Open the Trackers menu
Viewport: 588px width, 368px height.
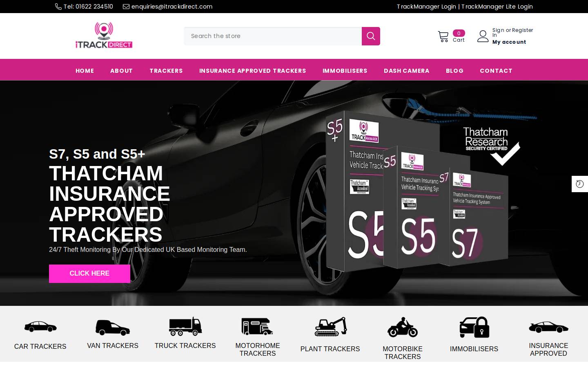166,71
